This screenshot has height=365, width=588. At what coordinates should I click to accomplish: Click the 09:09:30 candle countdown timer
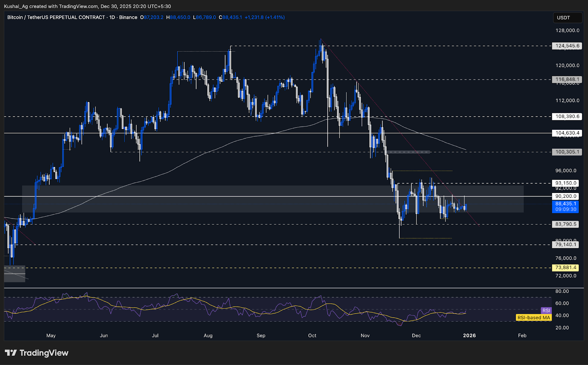(566, 208)
